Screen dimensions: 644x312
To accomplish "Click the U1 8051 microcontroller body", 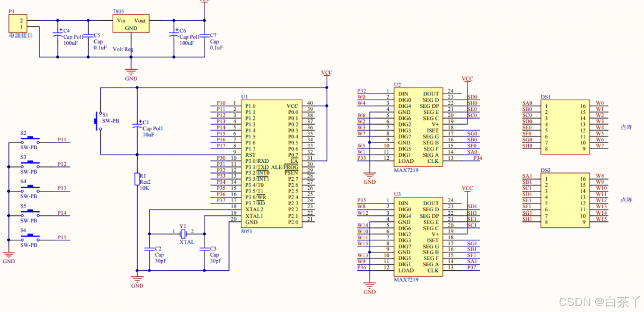I will point(273,164).
